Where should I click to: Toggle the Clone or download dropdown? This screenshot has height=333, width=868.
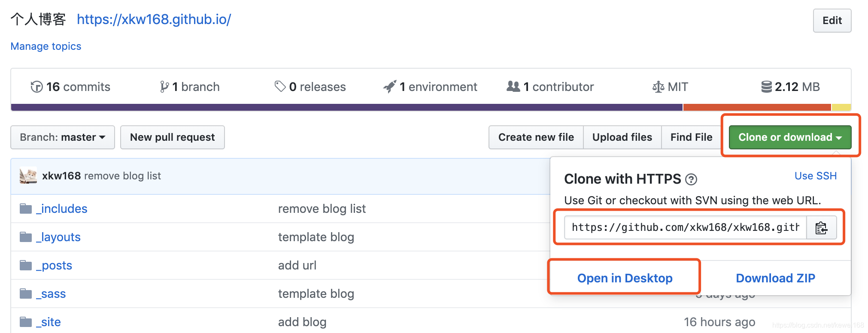click(x=790, y=137)
